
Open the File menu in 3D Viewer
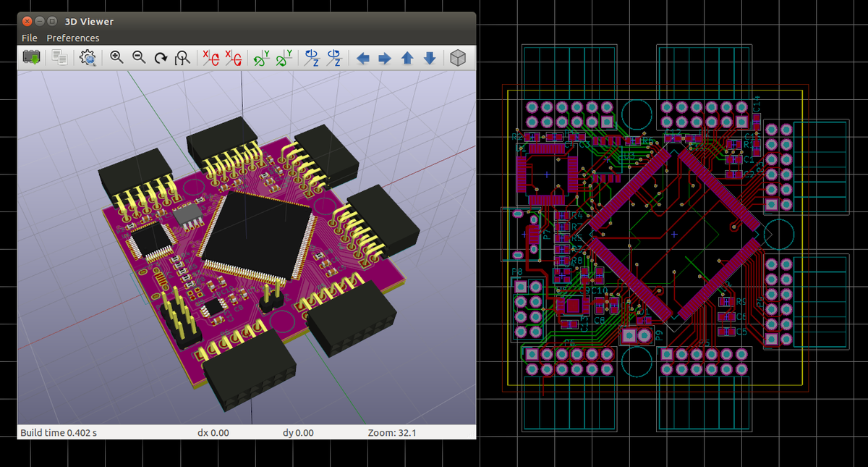click(30, 38)
